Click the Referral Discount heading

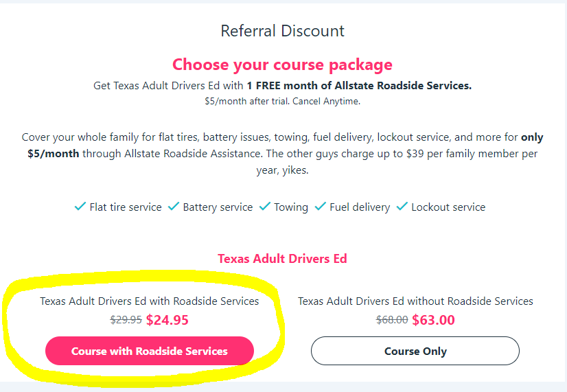[282, 31]
